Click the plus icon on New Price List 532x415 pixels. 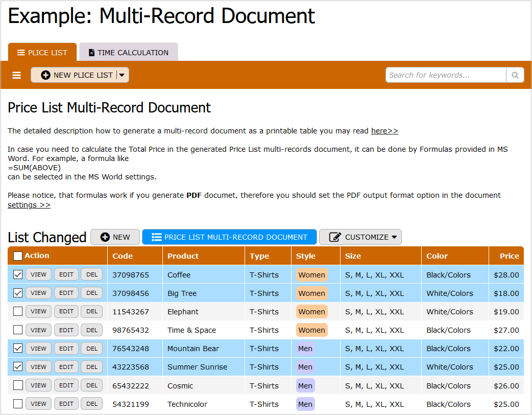[x=46, y=75]
